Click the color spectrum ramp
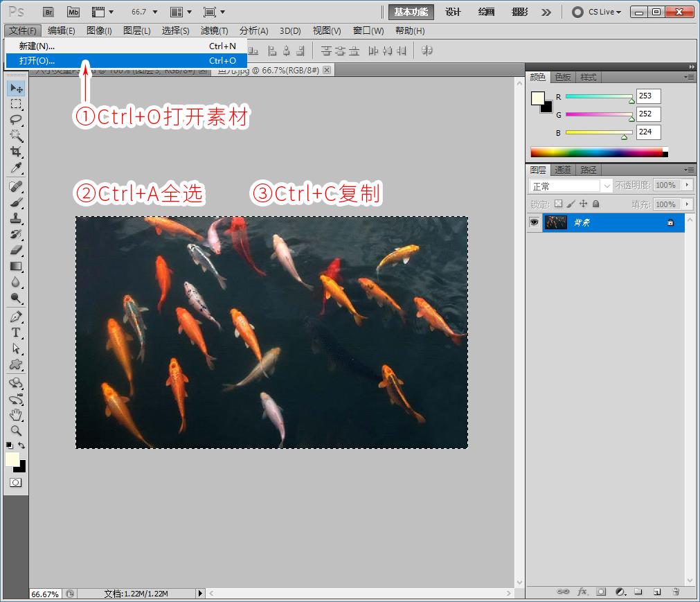 coord(599,152)
